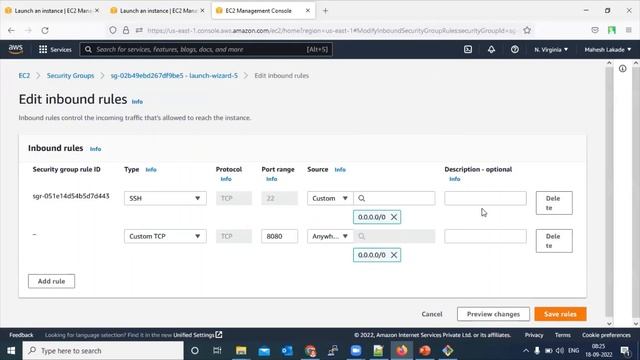
Task: Switch to the second Launch an instance tab
Action: (x=158, y=11)
